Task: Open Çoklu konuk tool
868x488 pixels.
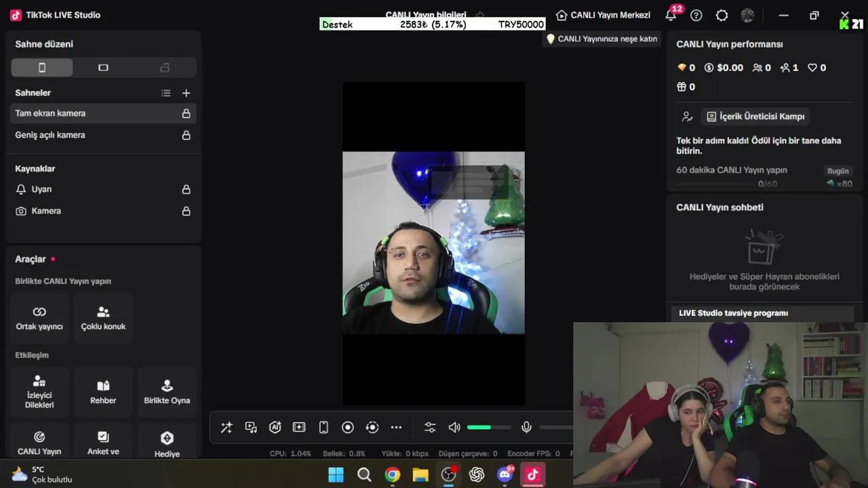Action: pos(103,319)
